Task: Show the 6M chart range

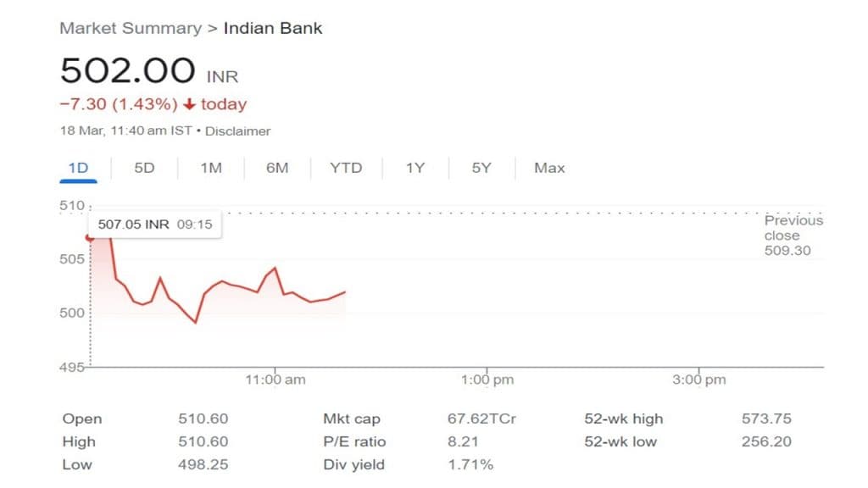Action: coord(277,168)
